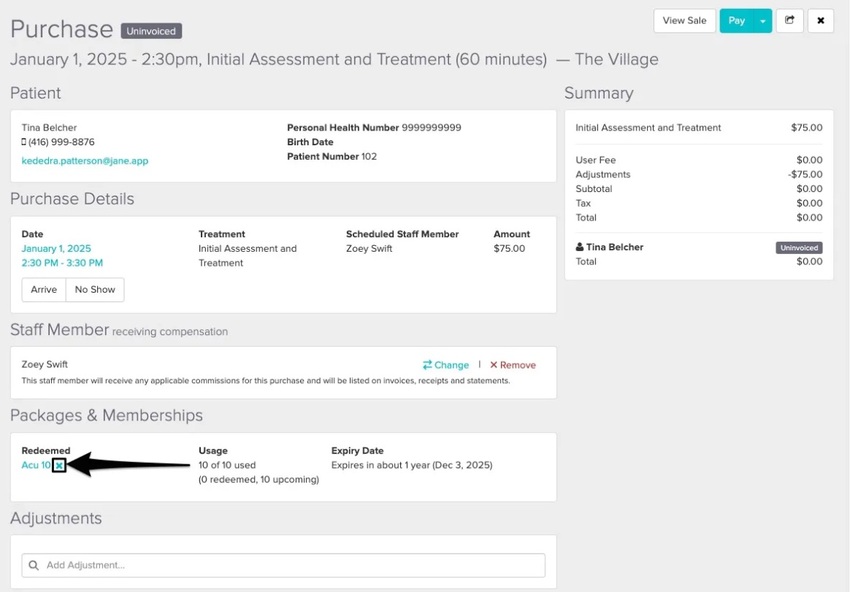
Task: Click the $75.00 amount in Purchase Details
Action: (509, 248)
